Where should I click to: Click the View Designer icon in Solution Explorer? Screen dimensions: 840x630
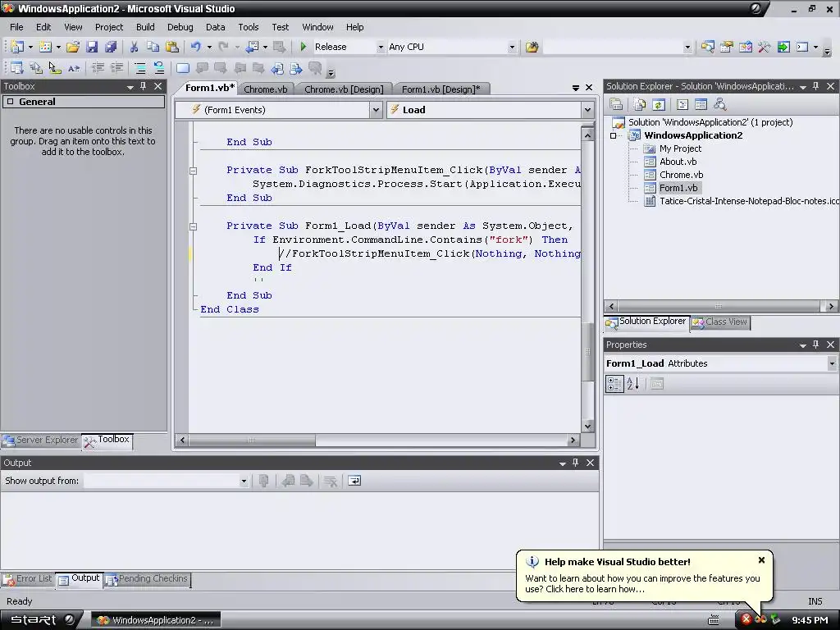[x=701, y=104]
